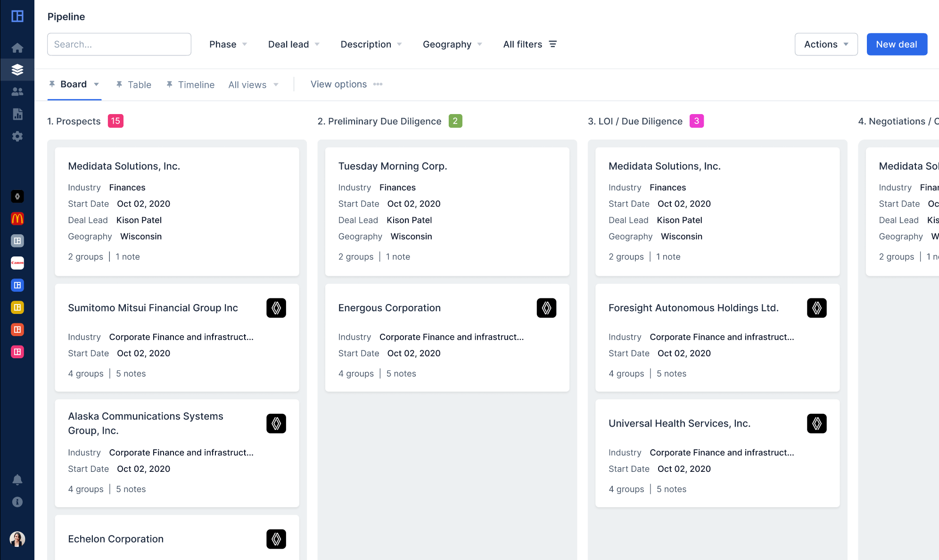Open the info icon in sidebar

coord(17,502)
